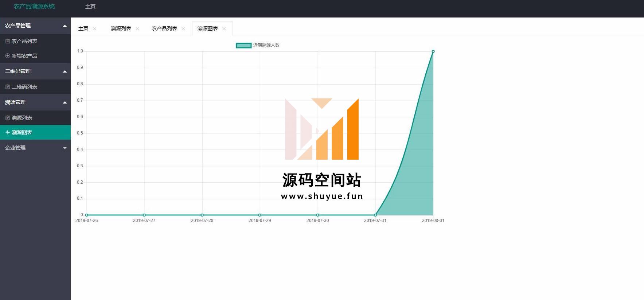Screen dimensions: 644x300
Task: Click the list icon beside 农产品列表
Action: (7, 41)
